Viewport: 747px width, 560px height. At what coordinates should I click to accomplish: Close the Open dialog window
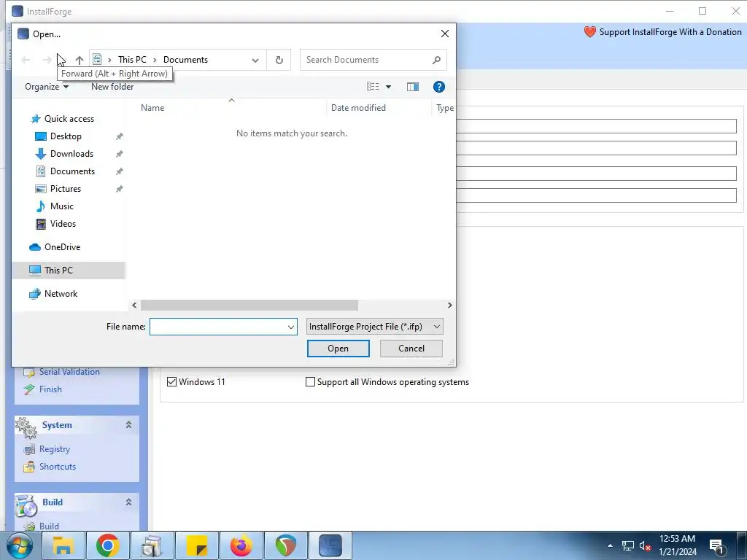point(444,34)
